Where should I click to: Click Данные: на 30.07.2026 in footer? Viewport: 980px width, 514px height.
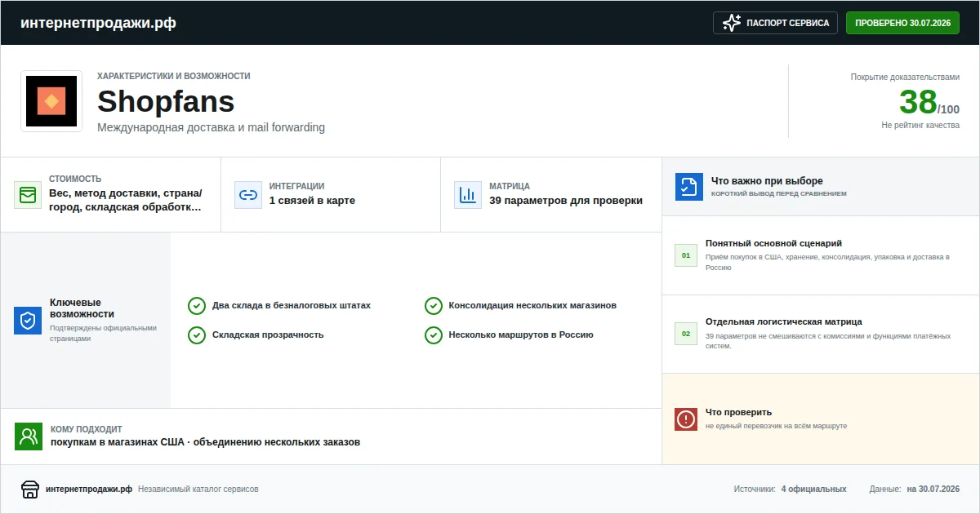(915, 490)
